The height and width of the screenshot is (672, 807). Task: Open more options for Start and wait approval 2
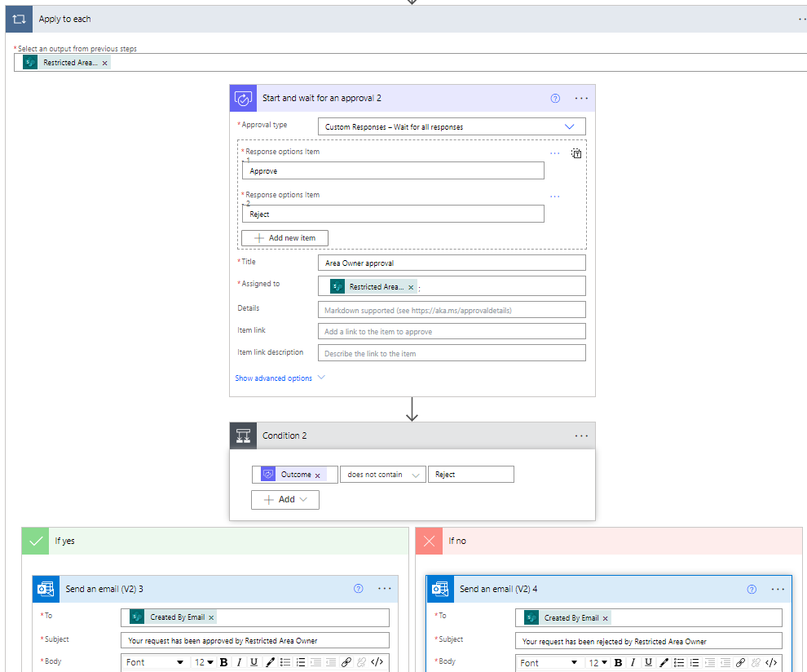581,99
